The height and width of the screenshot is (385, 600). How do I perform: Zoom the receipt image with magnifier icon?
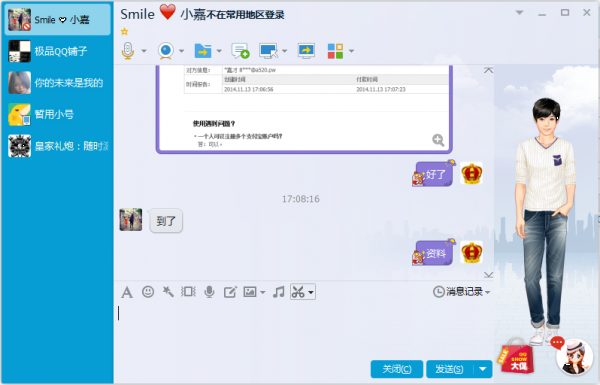coord(438,140)
